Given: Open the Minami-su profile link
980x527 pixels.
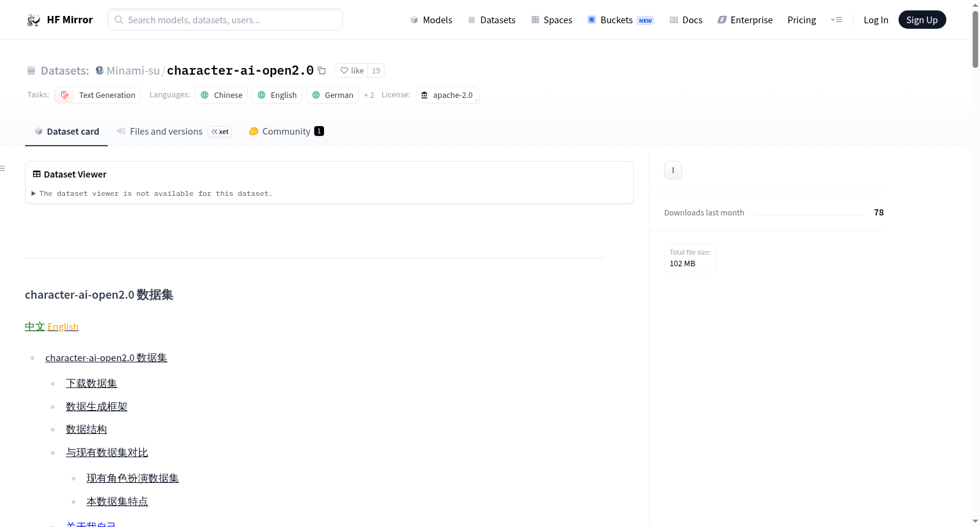Looking at the screenshot, I should point(133,70).
